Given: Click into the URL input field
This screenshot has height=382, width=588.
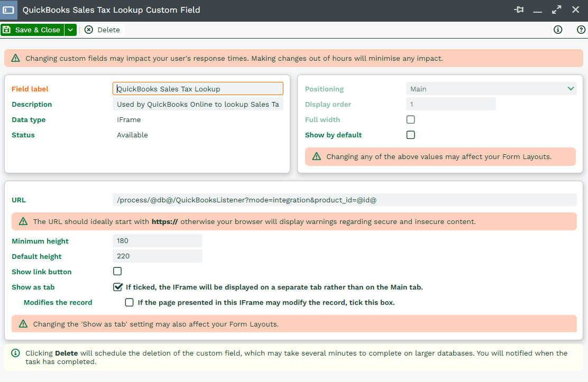Looking at the screenshot, I should click(x=344, y=200).
